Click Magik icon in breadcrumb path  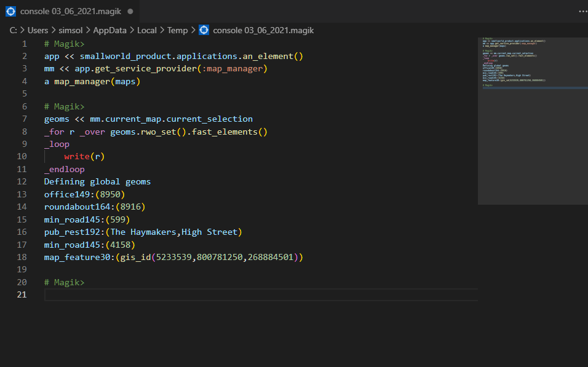pos(204,30)
